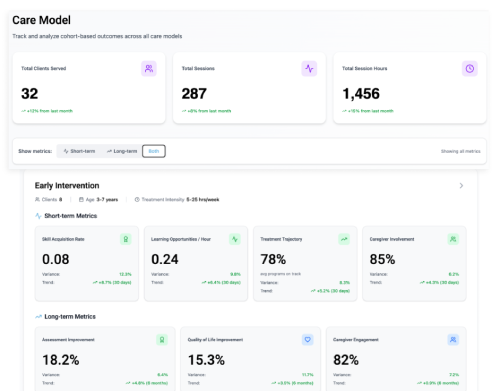Expand the Early Intervention chevron

(461, 185)
